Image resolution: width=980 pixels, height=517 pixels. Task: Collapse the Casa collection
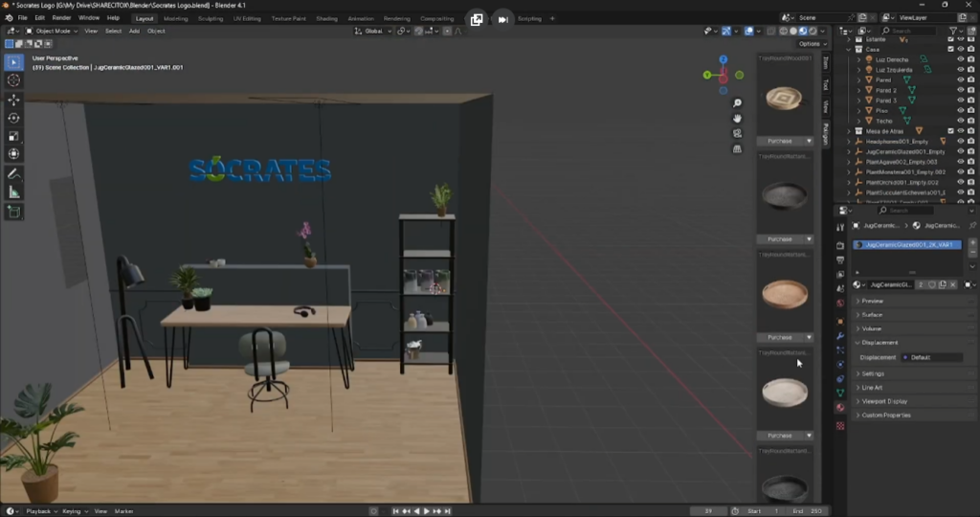pyautogui.click(x=849, y=49)
